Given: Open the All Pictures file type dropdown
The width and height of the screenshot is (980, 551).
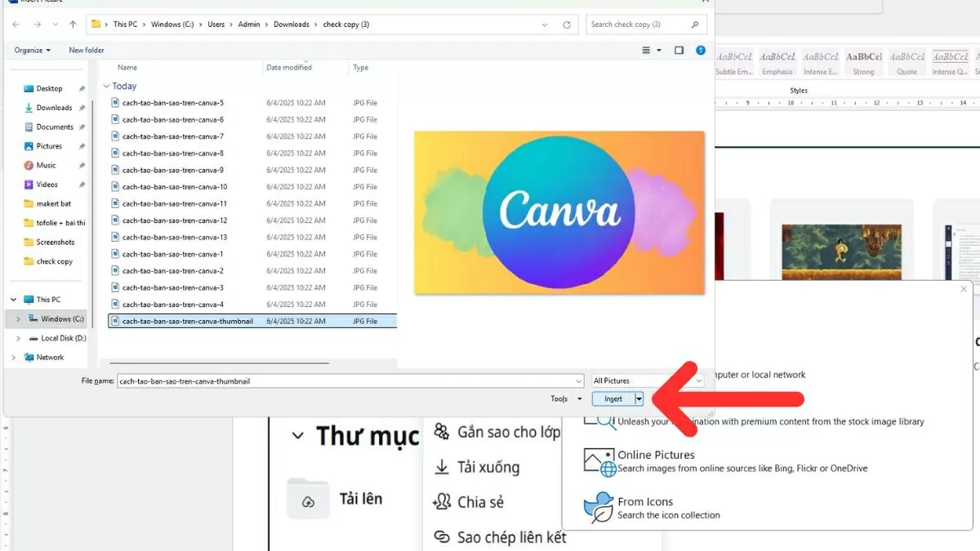Looking at the screenshot, I should [x=648, y=380].
